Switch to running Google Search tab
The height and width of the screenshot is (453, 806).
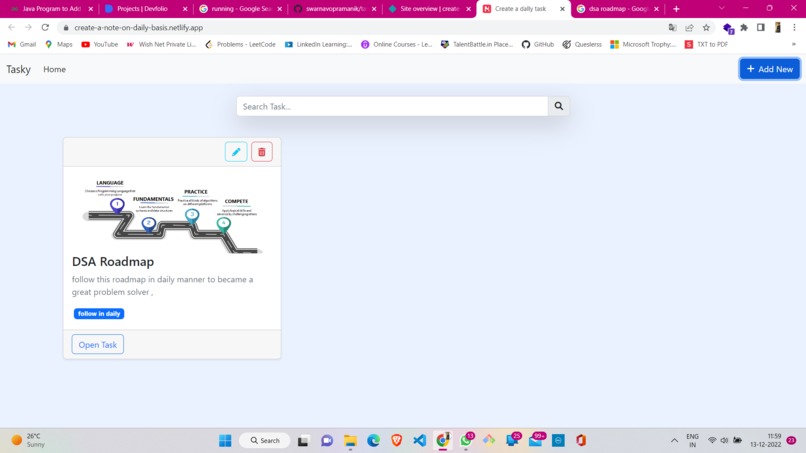click(240, 9)
